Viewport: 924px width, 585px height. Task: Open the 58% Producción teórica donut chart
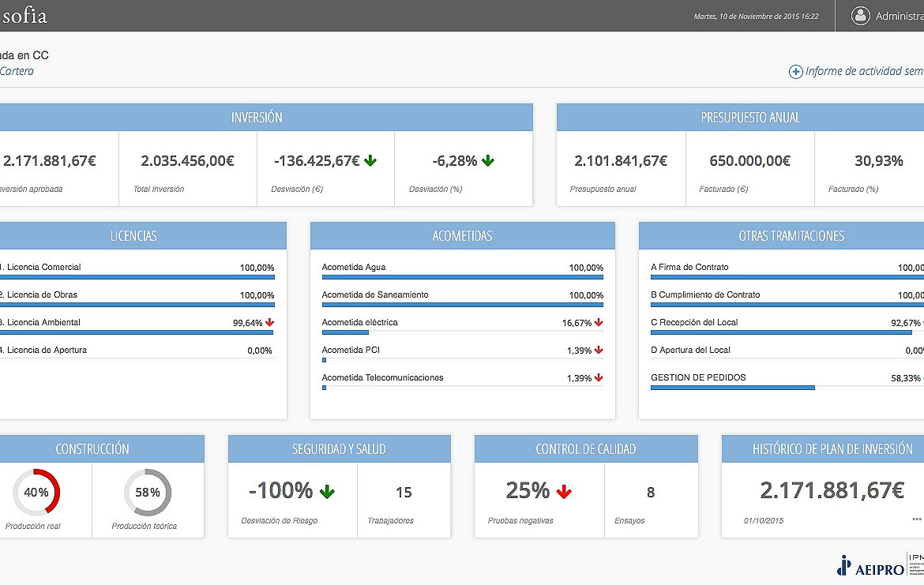coord(148,492)
